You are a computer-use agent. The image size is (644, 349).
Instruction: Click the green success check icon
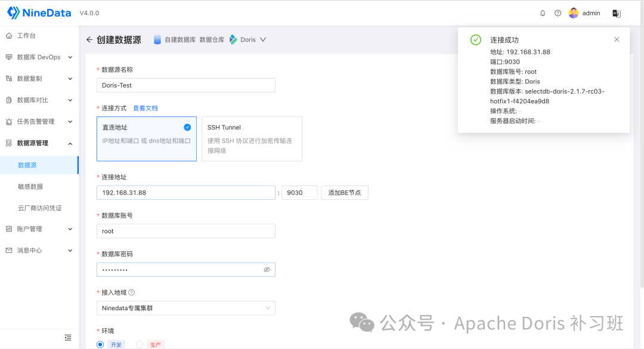(476, 40)
